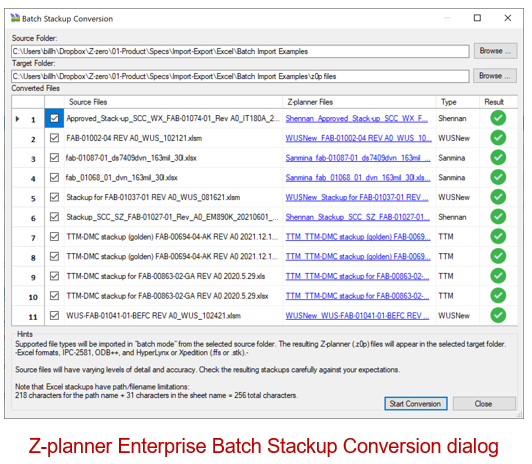Click the Result column header
Screen dimensions: 532x464
(x=498, y=102)
